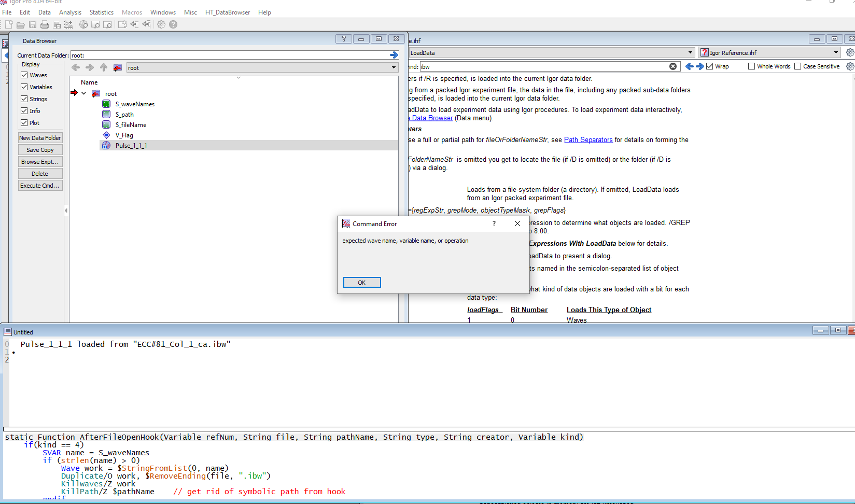Follow the Path Separators hyperlink
This screenshot has width=855, height=504.
click(588, 139)
